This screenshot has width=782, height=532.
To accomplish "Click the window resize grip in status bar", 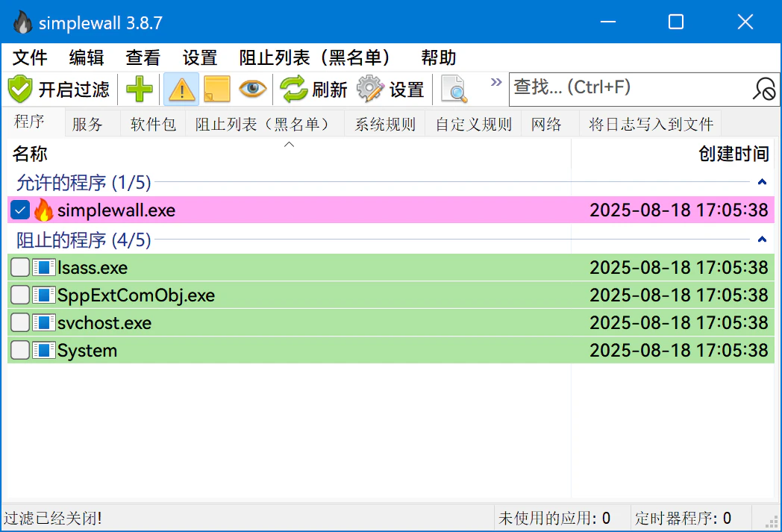I will tap(772, 522).
